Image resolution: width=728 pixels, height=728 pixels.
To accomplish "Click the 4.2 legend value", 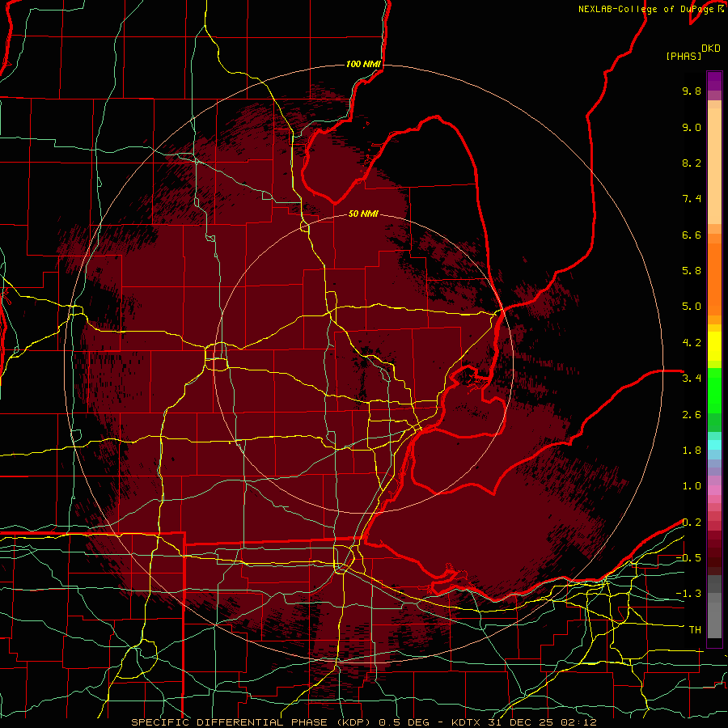I will pos(692,343).
